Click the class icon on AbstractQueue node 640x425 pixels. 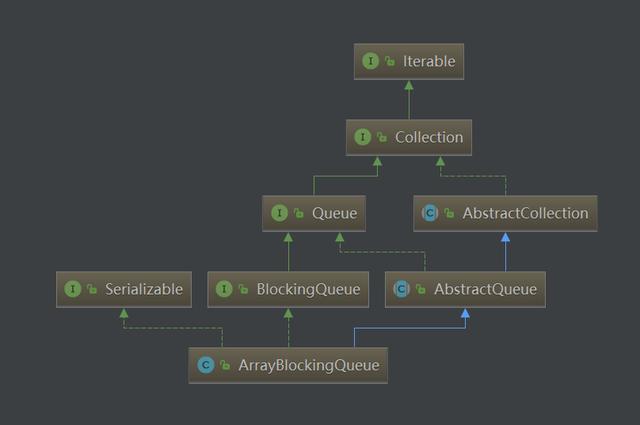click(401, 290)
